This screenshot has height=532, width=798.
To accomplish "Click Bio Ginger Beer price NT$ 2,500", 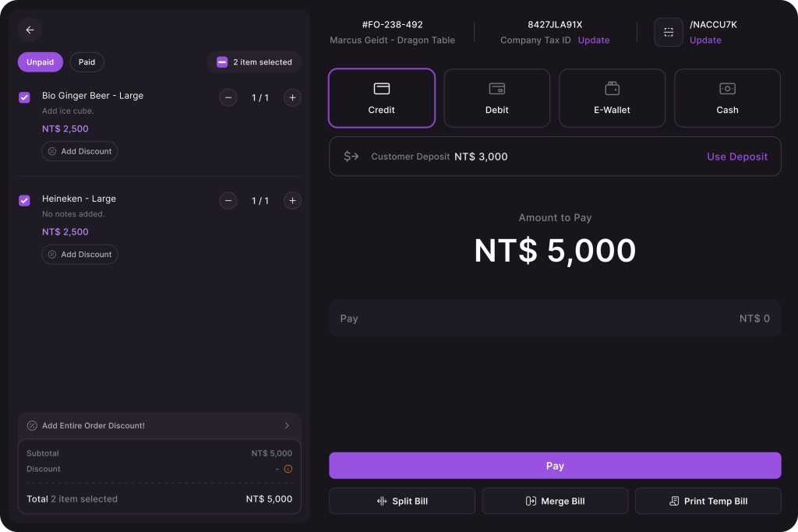I will coord(65,129).
